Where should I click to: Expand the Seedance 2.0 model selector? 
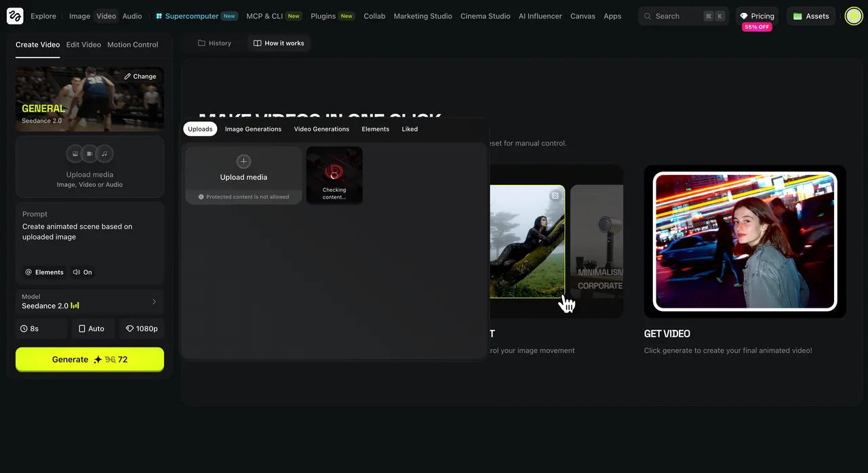pyautogui.click(x=90, y=302)
